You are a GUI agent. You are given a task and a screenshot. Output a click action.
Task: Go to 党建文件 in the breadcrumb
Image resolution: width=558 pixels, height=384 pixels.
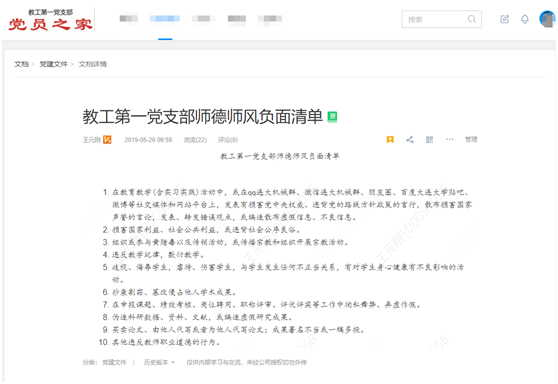(53, 64)
